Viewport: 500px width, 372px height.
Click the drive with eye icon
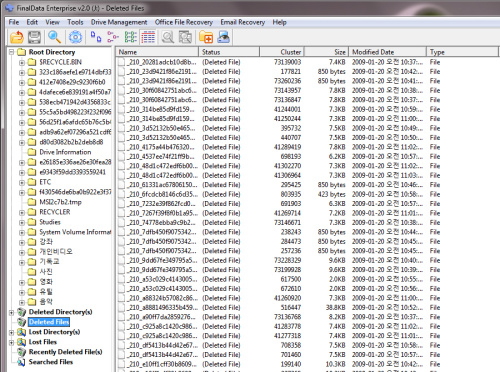coord(223,37)
